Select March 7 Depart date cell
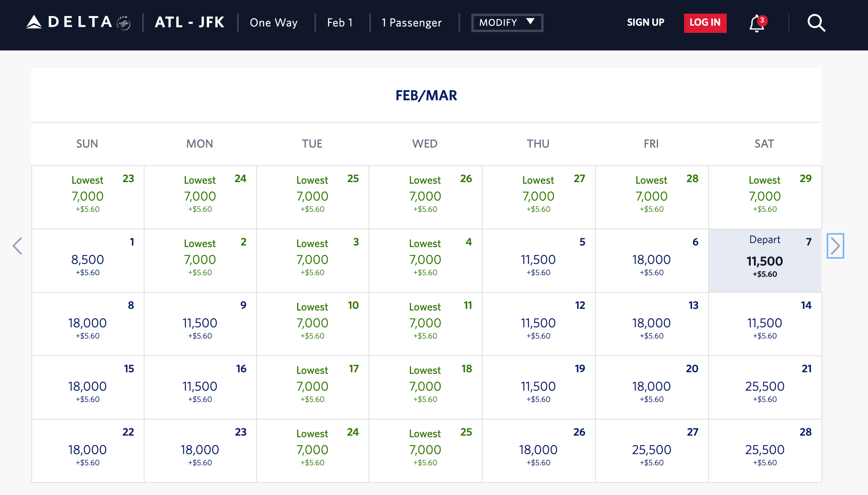Image resolution: width=868 pixels, height=495 pixels. point(765,261)
